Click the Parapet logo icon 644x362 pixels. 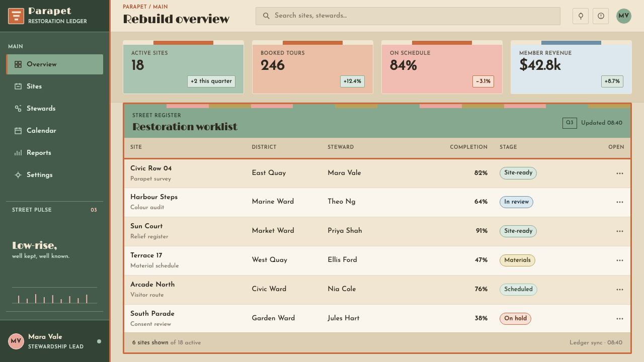[16, 16]
